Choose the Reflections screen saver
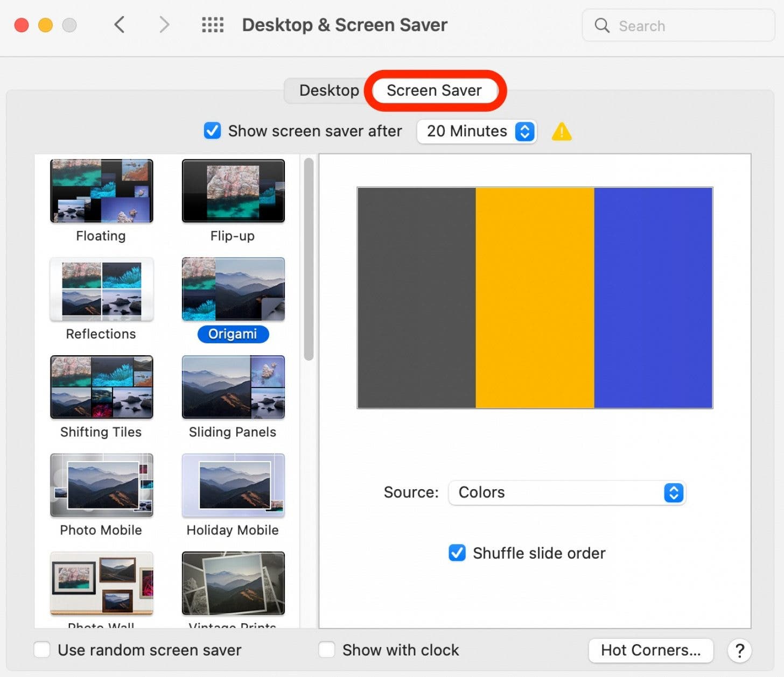This screenshot has height=677, width=784. coord(101,289)
